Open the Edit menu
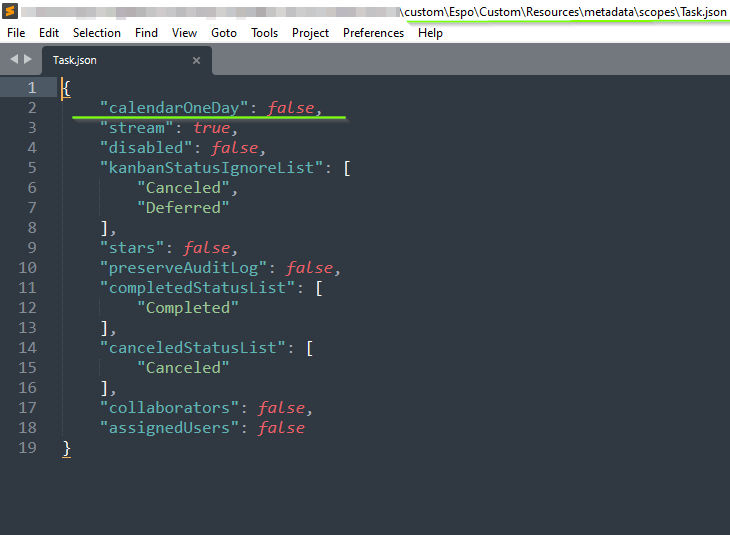Screen dimensions: 730x535 pos(49,33)
